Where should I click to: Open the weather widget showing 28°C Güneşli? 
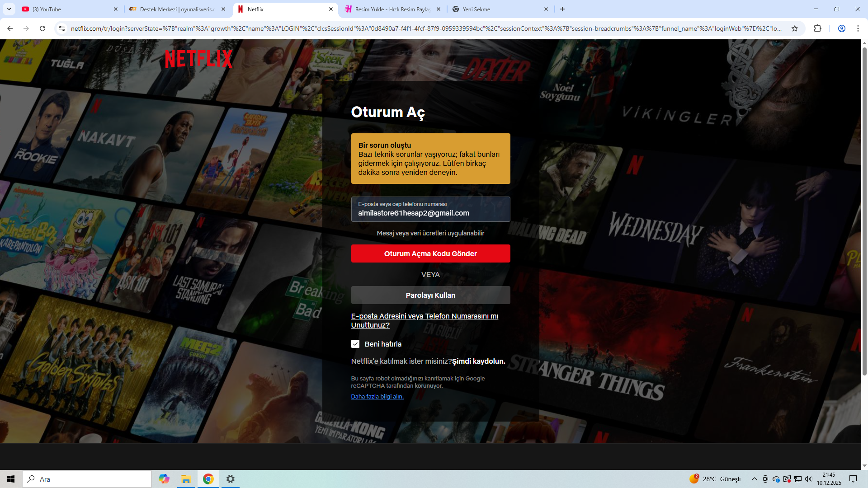[715, 479]
